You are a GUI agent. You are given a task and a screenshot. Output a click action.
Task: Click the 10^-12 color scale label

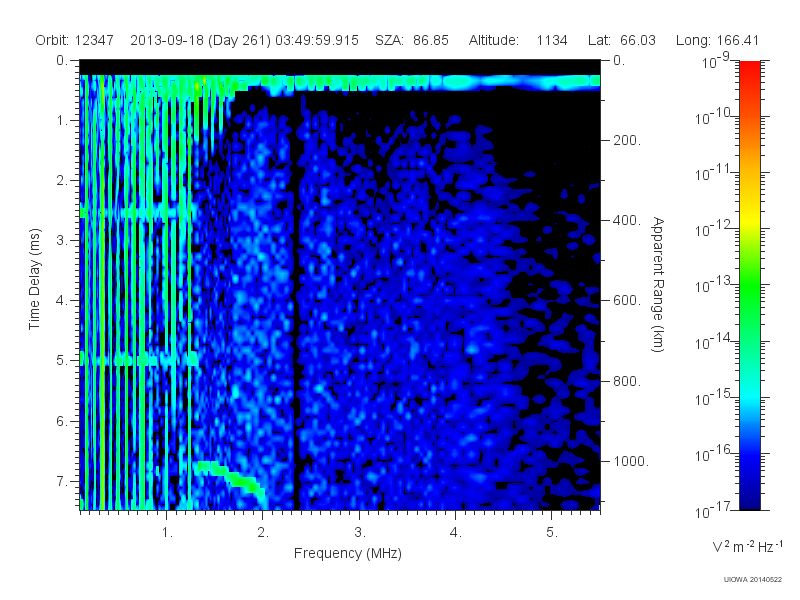click(x=714, y=229)
